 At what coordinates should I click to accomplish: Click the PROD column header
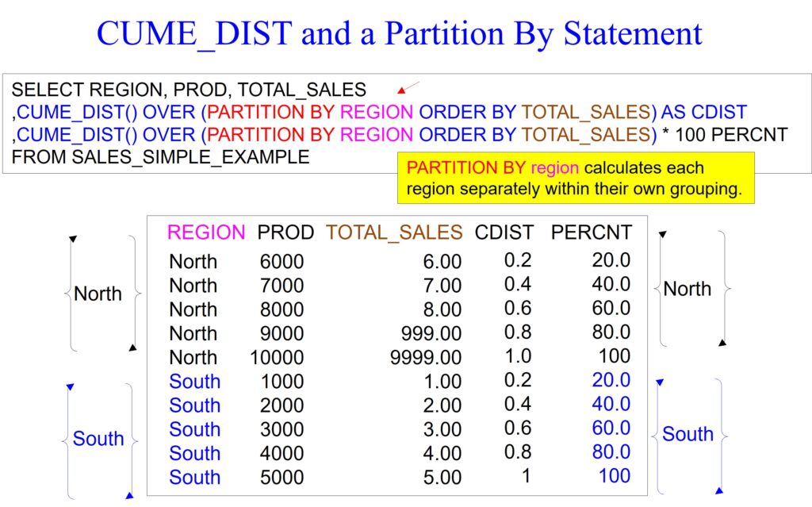285,232
